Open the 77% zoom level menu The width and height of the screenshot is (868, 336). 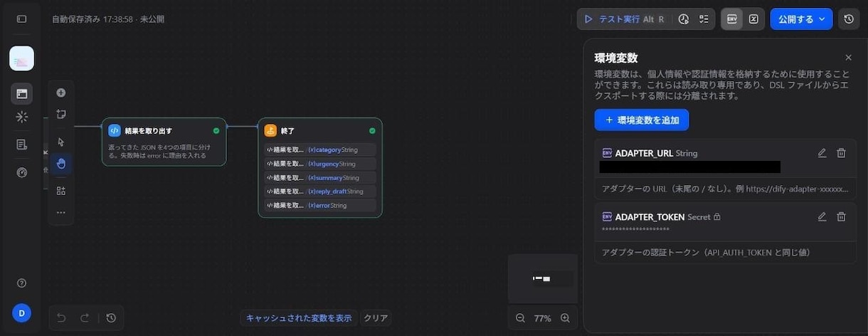coord(543,318)
